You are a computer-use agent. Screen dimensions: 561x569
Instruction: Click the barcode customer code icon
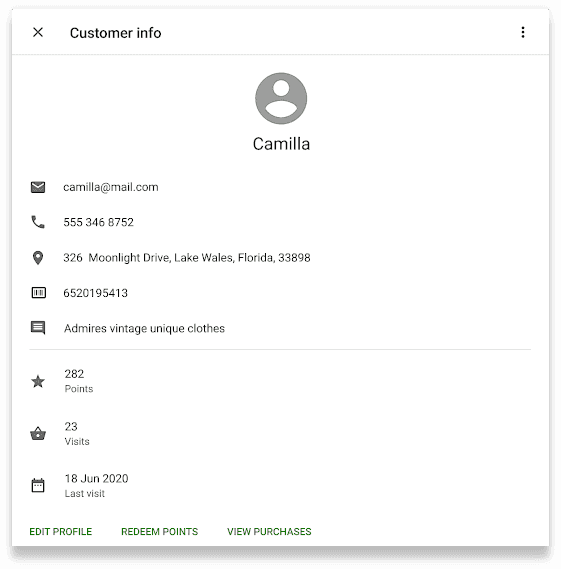click(x=38, y=292)
